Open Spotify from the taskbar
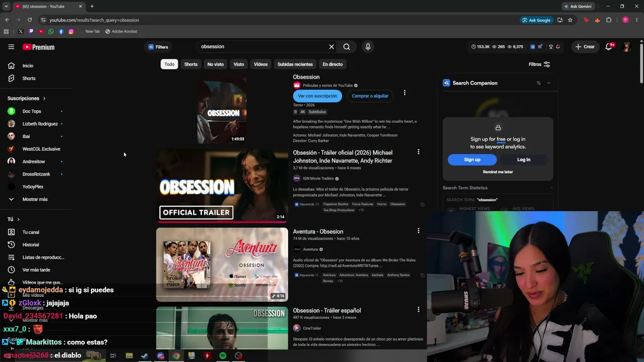The image size is (644, 362). pyautogui.click(x=223, y=356)
